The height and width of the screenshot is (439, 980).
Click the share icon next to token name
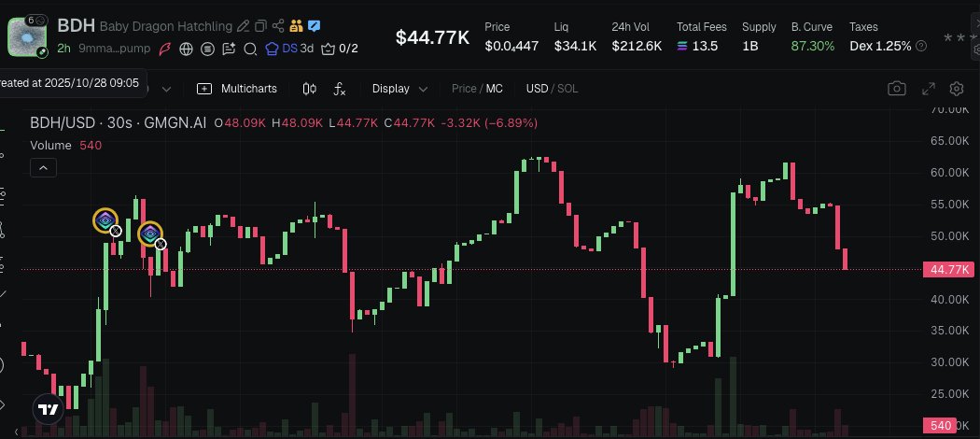278,26
